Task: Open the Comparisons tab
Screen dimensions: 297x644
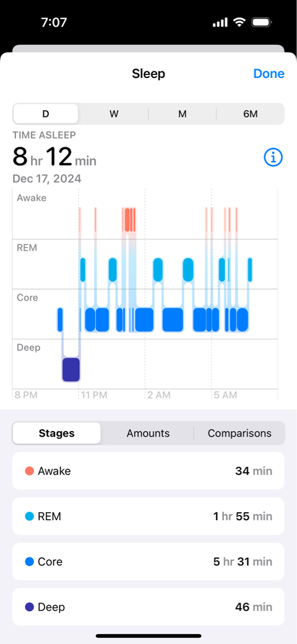Action: click(239, 433)
